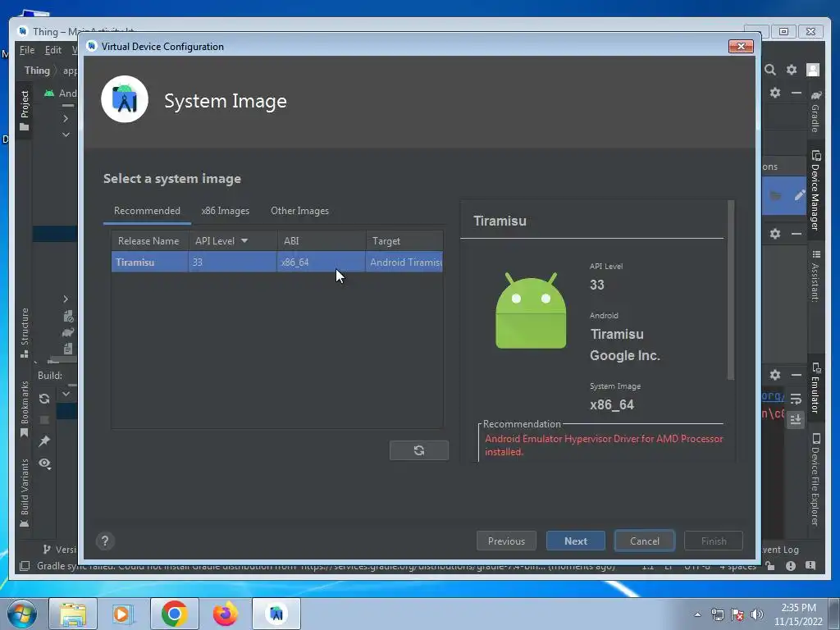840x630 pixels.
Task: Click the Release Name column header
Action: click(149, 241)
